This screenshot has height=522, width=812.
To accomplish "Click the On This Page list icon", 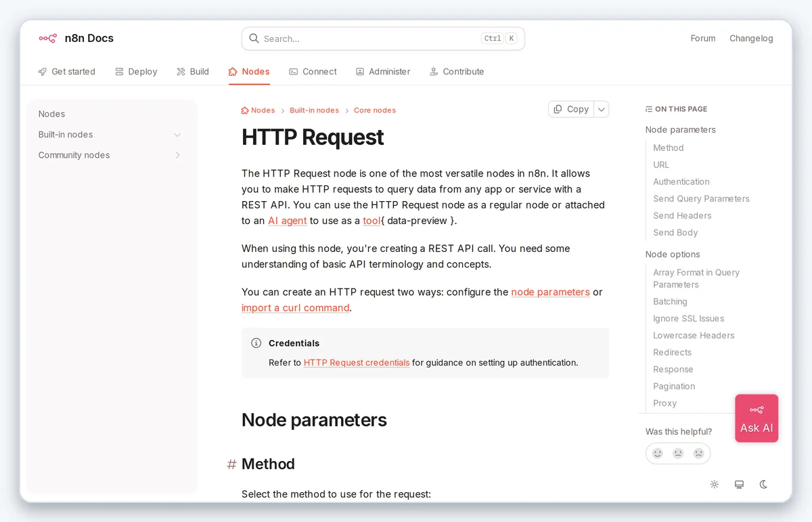I will tap(649, 109).
